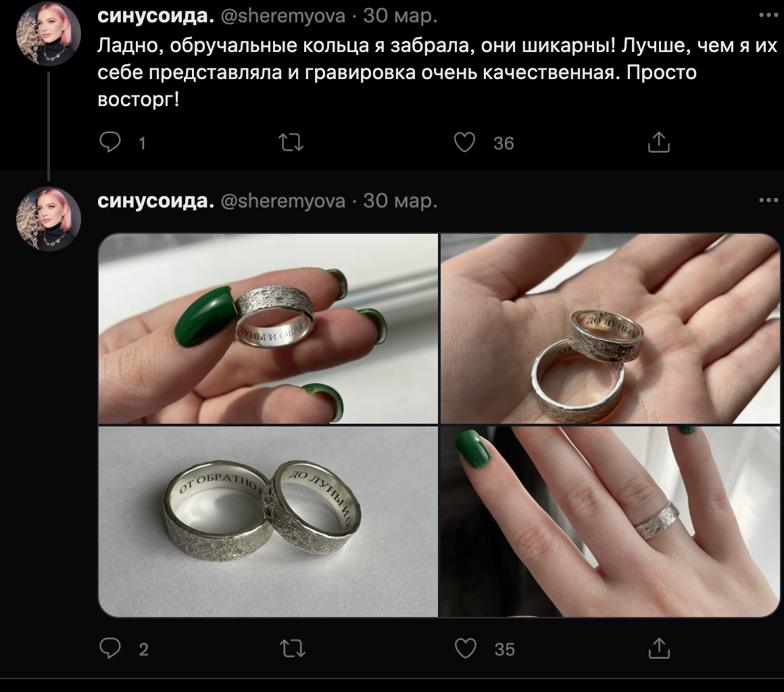The width and height of the screenshot is (784, 692).
Task: Open profile avatar on the second tweet
Action: [49, 220]
